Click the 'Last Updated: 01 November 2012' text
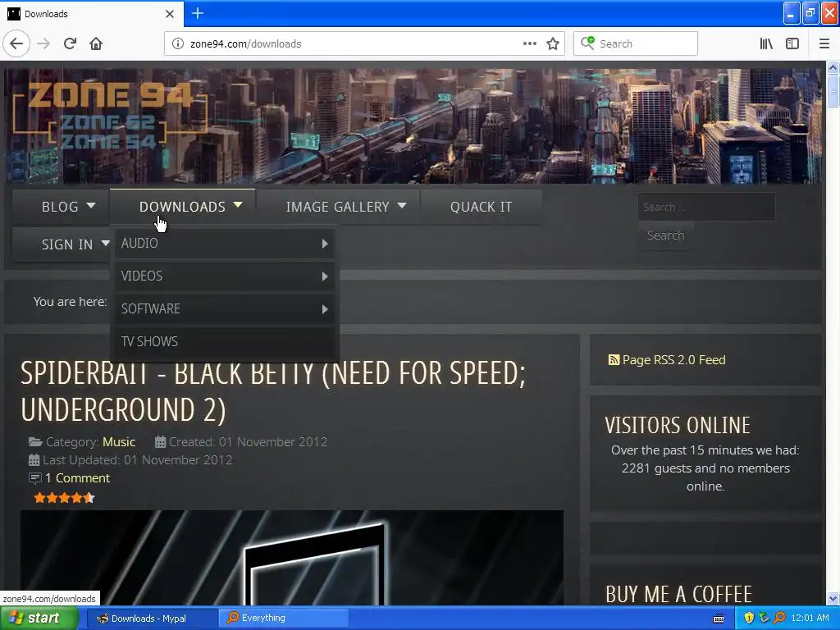 (137, 460)
